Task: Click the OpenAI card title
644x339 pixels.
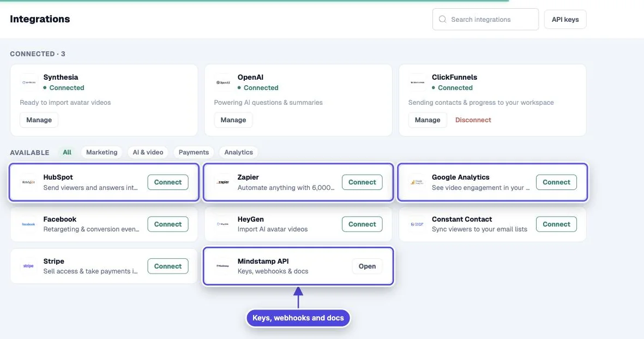Action: pos(250,77)
